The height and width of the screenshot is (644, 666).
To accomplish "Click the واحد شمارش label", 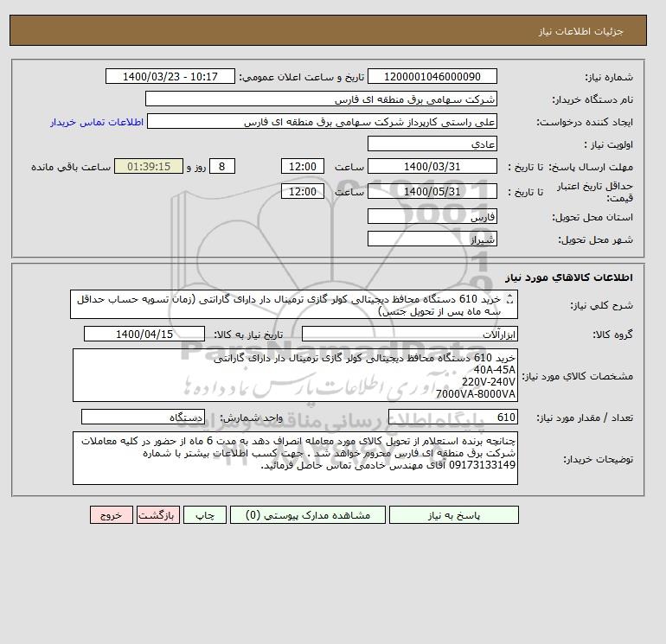I will (x=252, y=418).
